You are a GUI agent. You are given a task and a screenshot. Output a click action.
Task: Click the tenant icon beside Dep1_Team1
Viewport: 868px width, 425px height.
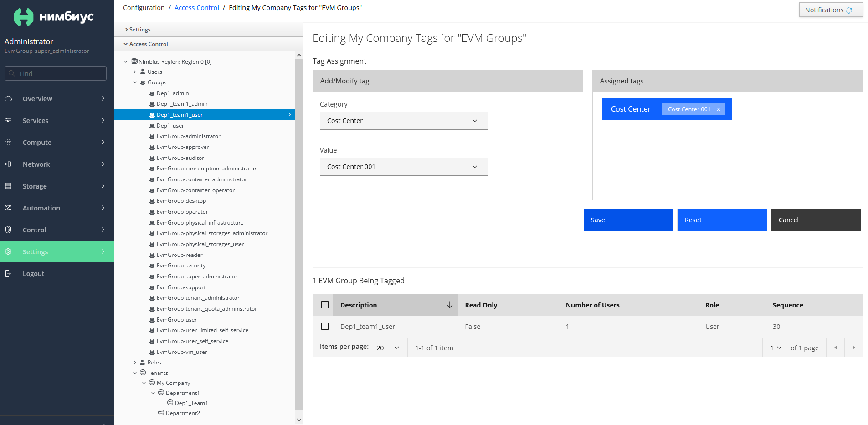click(x=170, y=403)
